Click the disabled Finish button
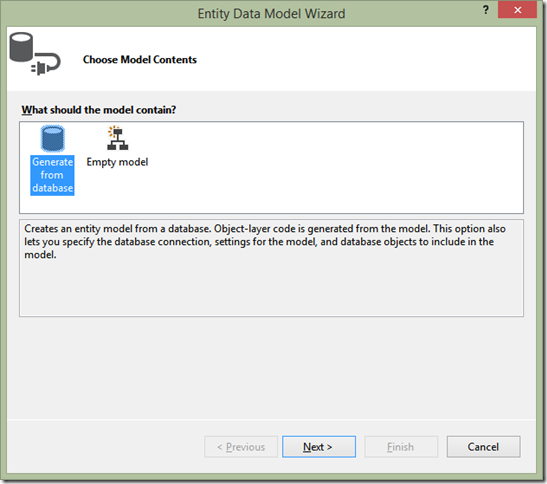 pyautogui.click(x=401, y=447)
